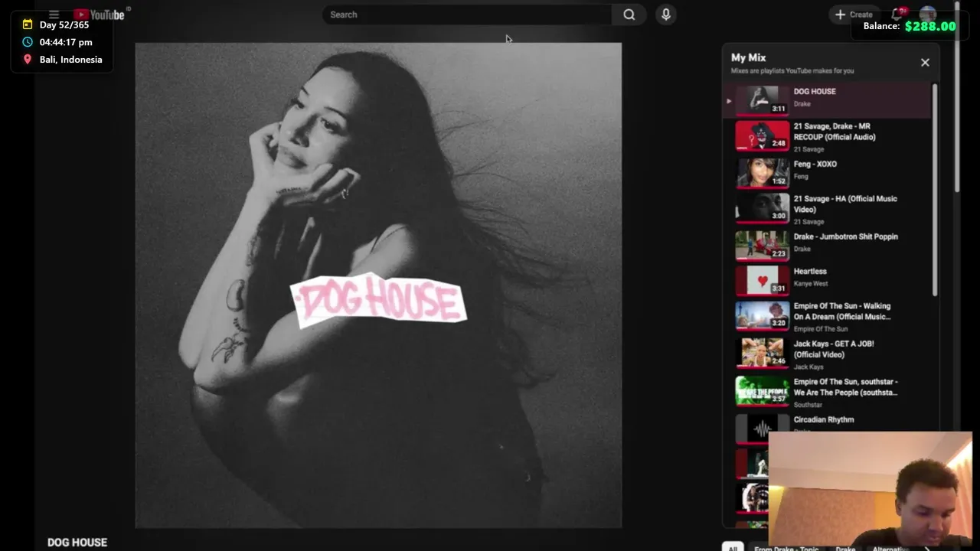This screenshot has height=551, width=980.
Task: Start voice search with microphone icon
Action: click(x=666, y=15)
